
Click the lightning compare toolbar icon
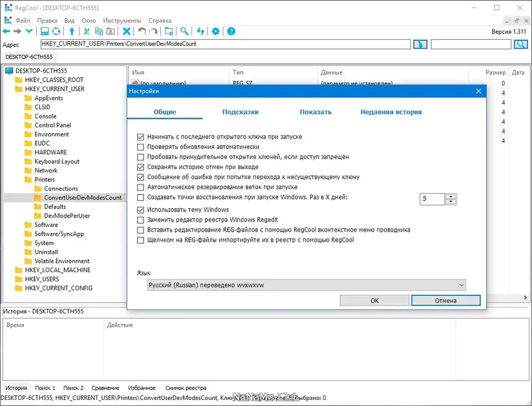click(x=200, y=31)
